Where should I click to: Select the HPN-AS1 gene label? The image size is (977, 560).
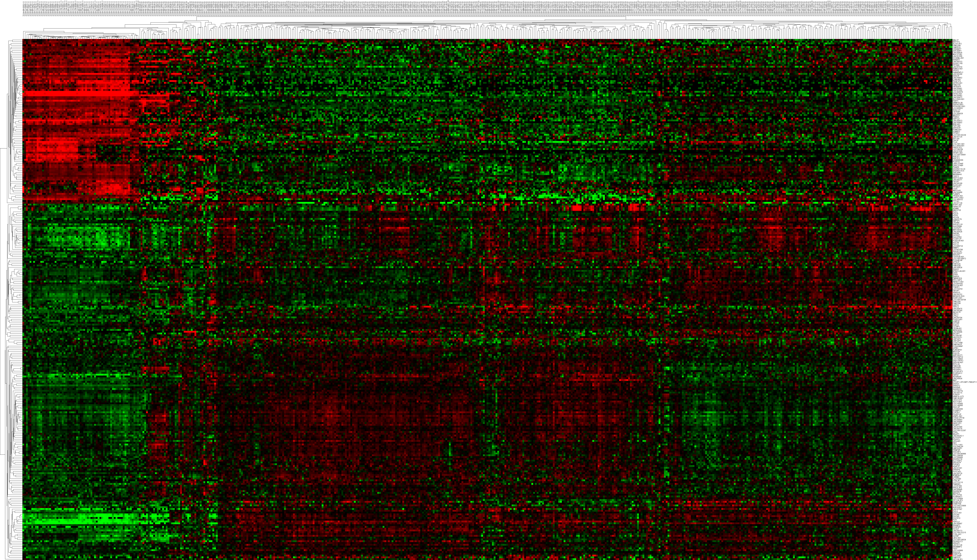coord(957,441)
